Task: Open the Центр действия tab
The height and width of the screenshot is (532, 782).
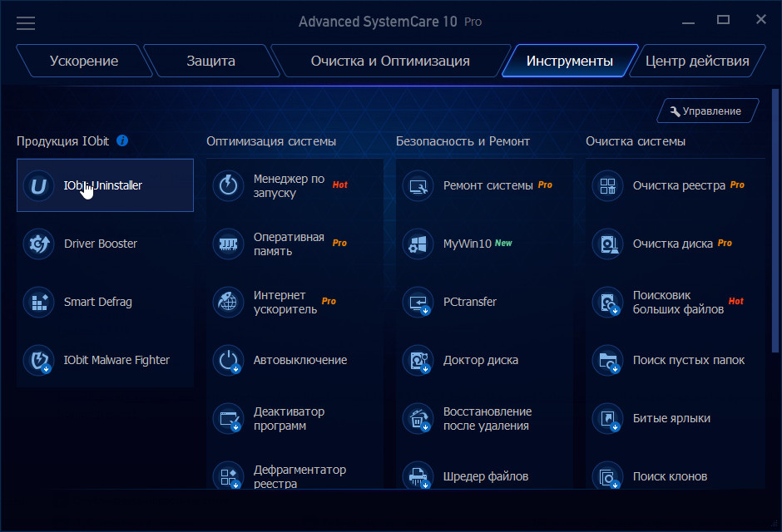Action: tap(697, 61)
